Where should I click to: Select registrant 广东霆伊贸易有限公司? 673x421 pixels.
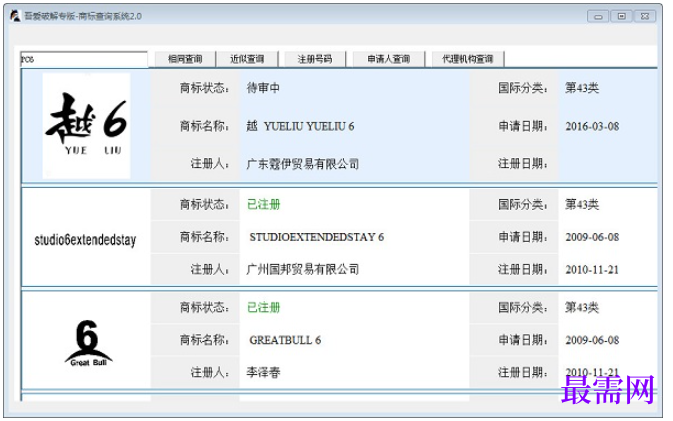(x=303, y=164)
